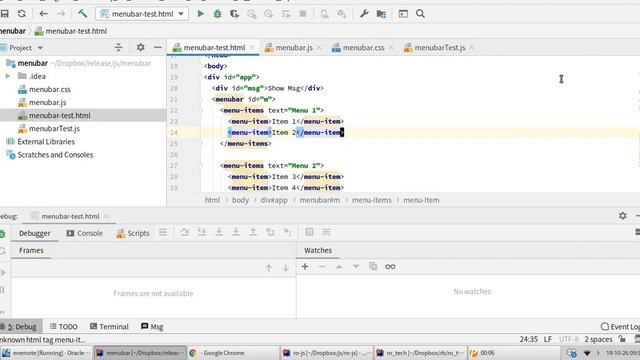Image resolution: width=640 pixels, height=360 pixels.
Task: Hide the Project panel with minus icon
Action: 158,47
